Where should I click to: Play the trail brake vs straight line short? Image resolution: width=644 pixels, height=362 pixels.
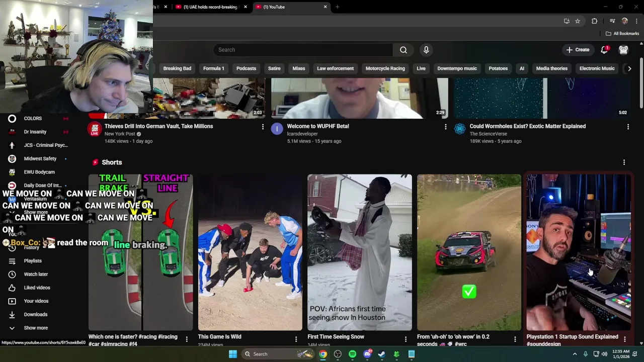(x=140, y=252)
